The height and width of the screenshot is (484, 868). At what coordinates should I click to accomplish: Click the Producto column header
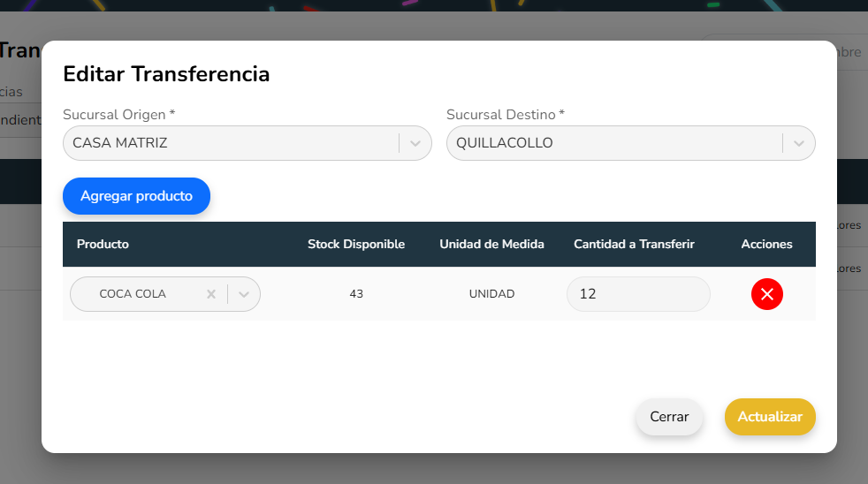pyautogui.click(x=103, y=244)
